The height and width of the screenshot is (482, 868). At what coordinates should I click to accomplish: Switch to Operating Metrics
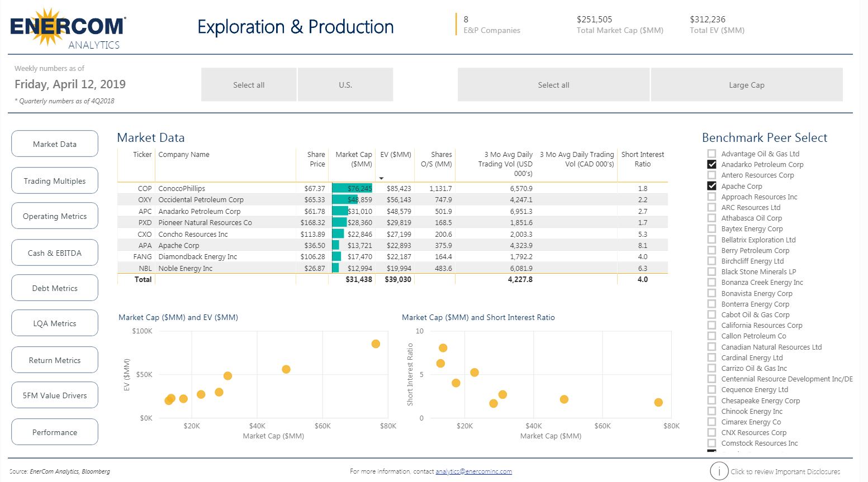point(55,216)
